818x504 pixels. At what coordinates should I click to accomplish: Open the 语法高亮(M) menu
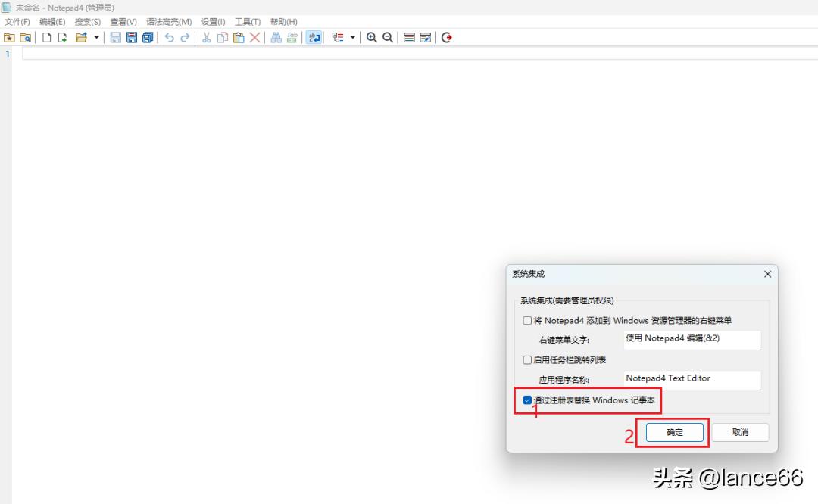pos(169,22)
